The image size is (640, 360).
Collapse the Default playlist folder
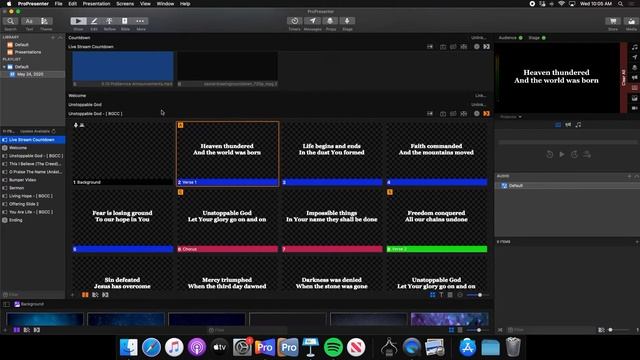[x=4, y=67]
